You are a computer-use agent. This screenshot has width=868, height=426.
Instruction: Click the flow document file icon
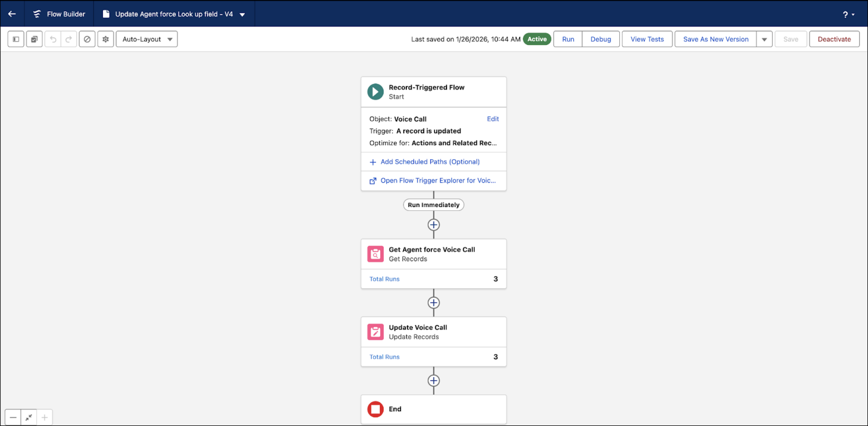click(x=106, y=14)
